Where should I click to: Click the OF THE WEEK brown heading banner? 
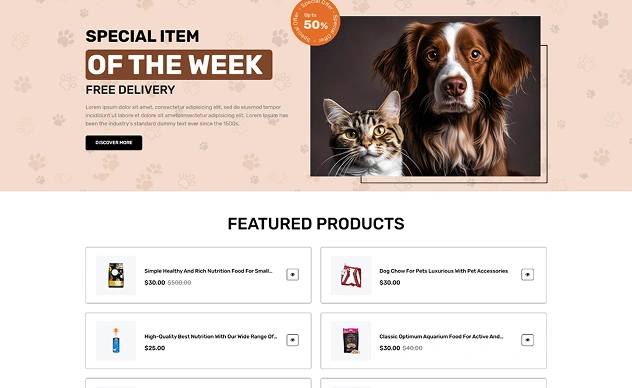coord(179,64)
